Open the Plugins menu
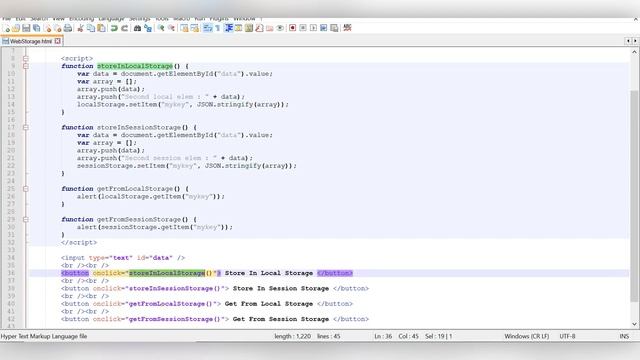This screenshot has width=640, height=360. [x=219, y=19]
